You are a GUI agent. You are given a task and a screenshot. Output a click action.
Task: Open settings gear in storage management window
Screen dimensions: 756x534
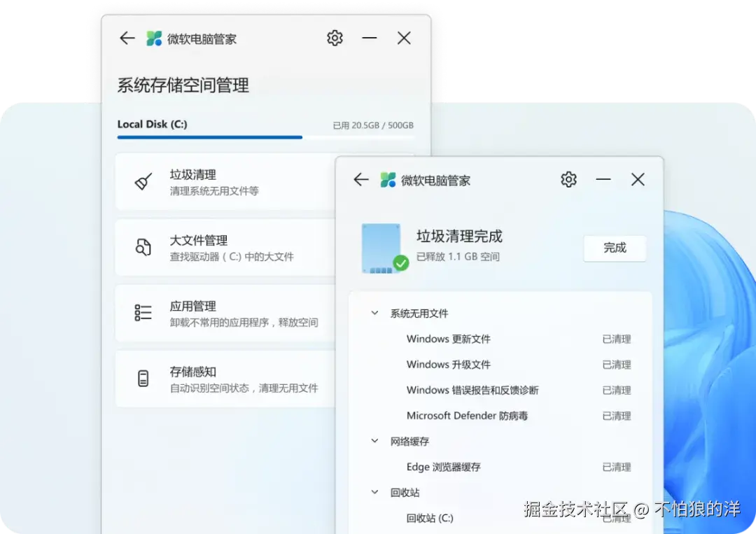pyautogui.click(x=335, y=38)
